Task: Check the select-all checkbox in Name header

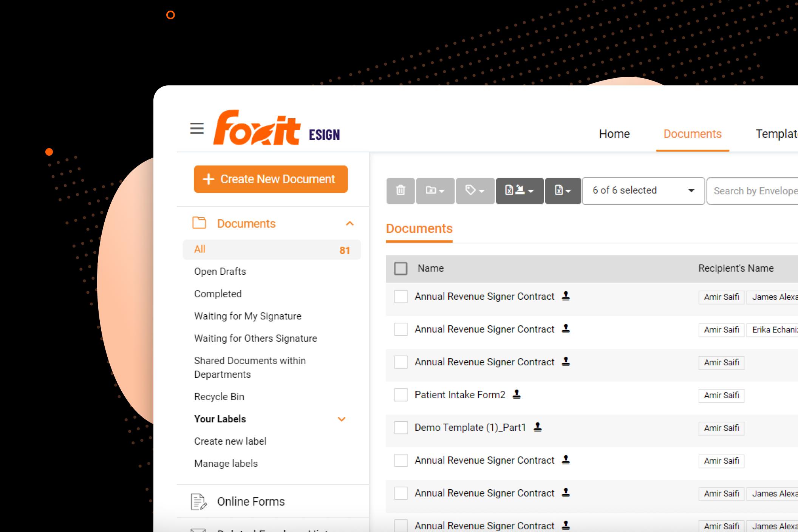Action: click(401, 268)
